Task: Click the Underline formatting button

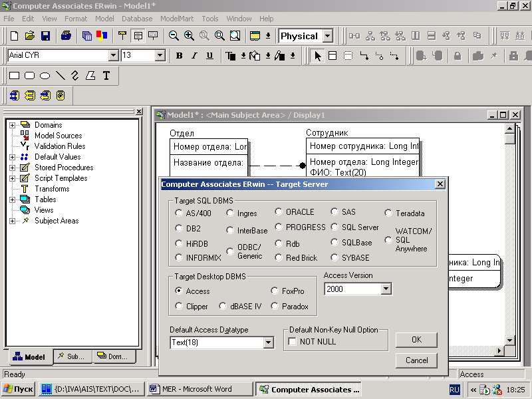Action: click(x=209, y=56)
